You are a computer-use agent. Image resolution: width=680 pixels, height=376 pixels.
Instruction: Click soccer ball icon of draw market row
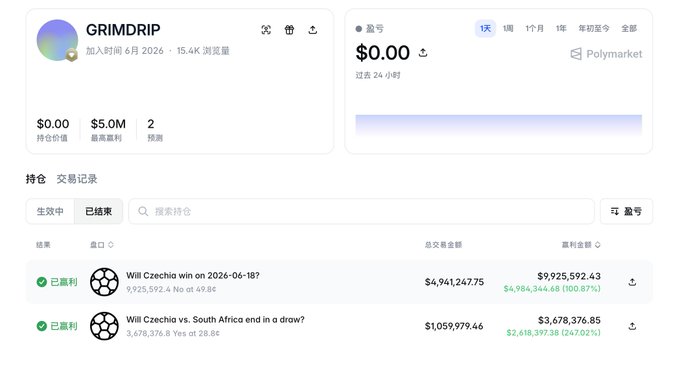point(104,326)
